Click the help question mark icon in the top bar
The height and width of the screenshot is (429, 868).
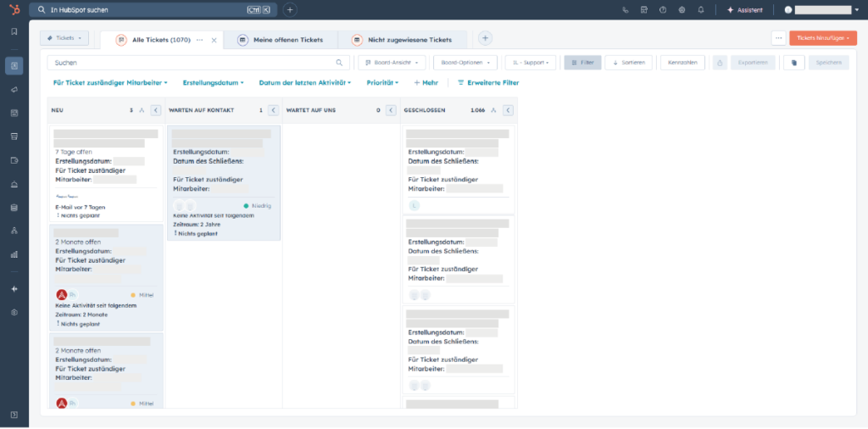(663, 10)
